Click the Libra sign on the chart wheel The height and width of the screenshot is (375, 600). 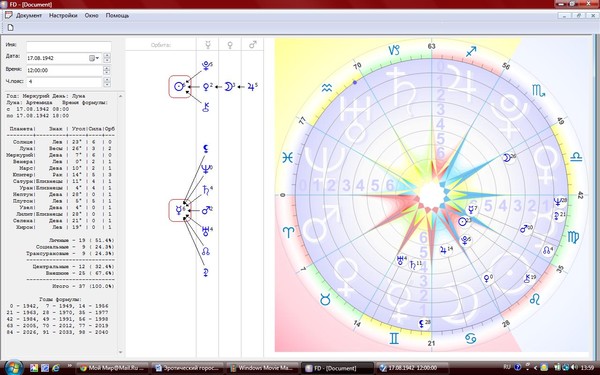[x=576, y=157]
